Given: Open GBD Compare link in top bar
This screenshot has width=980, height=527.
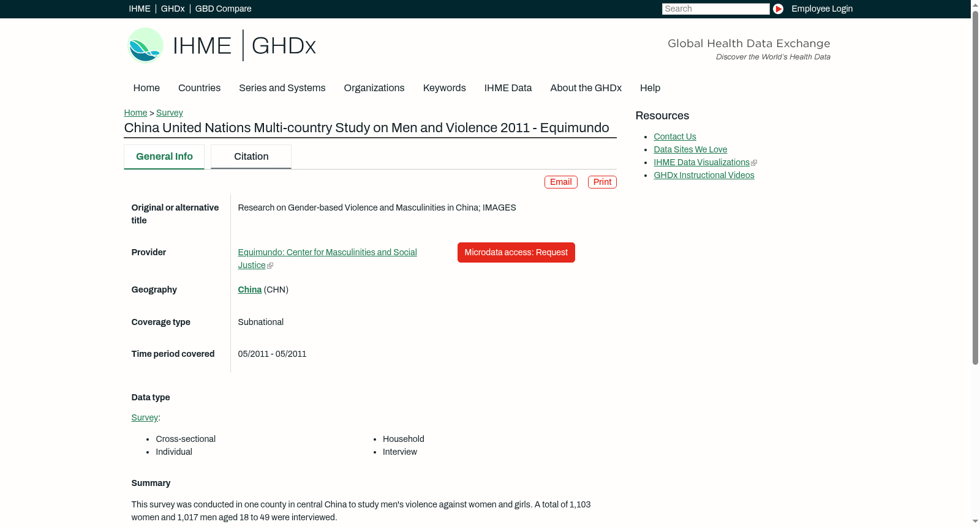Looking at the screenshot, I should (x=224, y=9).
